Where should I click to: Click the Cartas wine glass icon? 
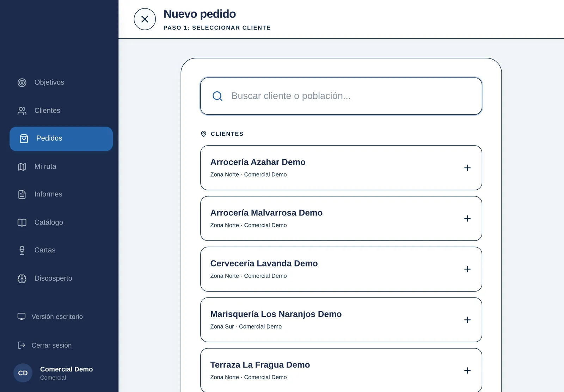point(22,250)
